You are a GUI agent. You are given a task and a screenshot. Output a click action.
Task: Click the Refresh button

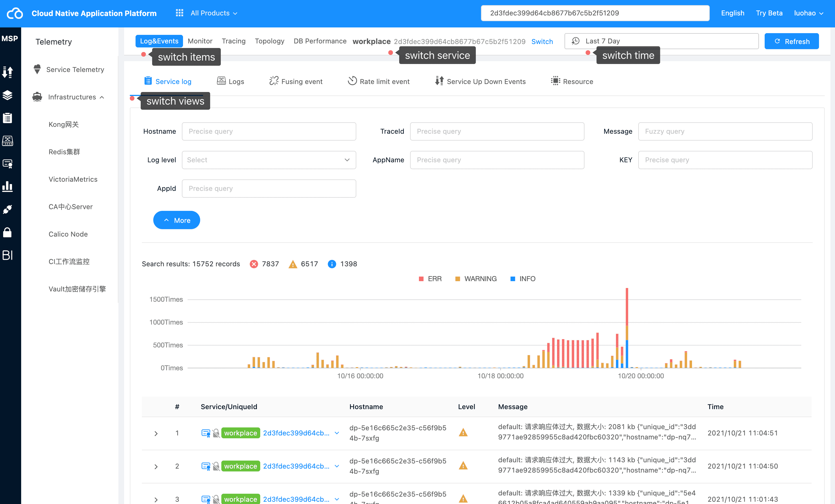tap(792, 41)
